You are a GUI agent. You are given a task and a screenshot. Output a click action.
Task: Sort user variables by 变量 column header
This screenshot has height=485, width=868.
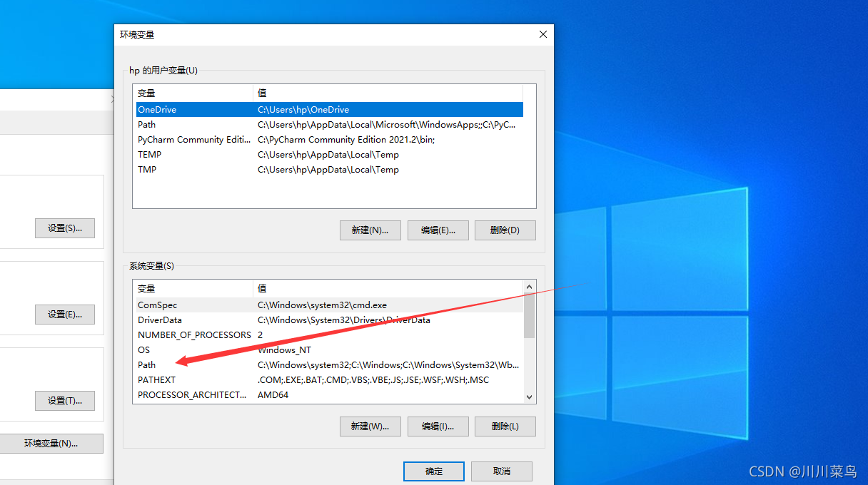click(x=193, y=93)
